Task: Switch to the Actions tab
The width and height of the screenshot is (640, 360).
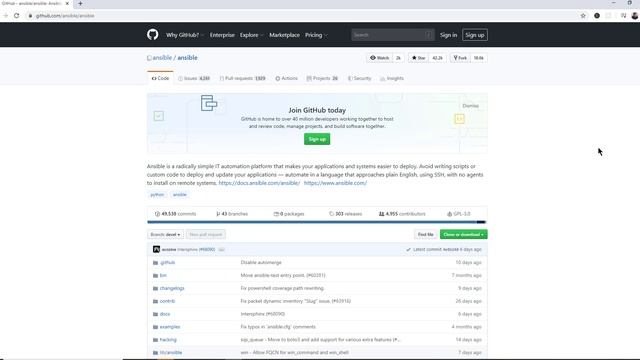Action: point(287,78)
